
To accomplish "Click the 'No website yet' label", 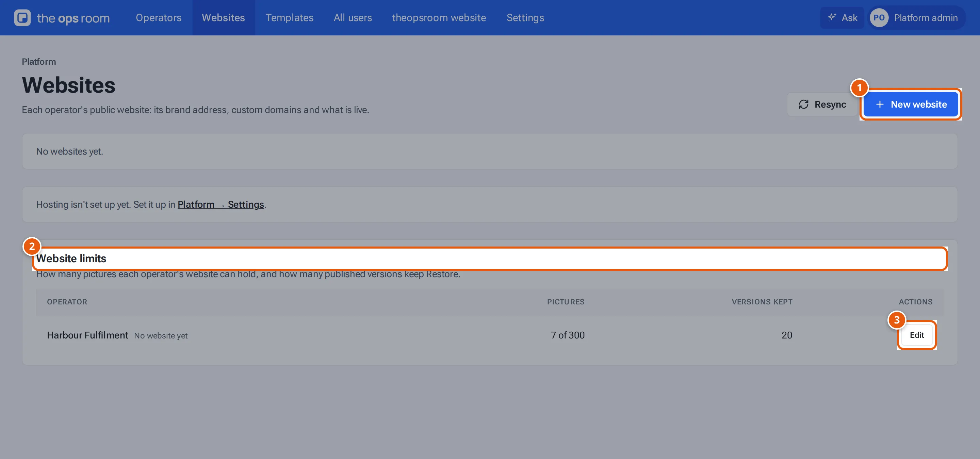I will pos(161,336).
